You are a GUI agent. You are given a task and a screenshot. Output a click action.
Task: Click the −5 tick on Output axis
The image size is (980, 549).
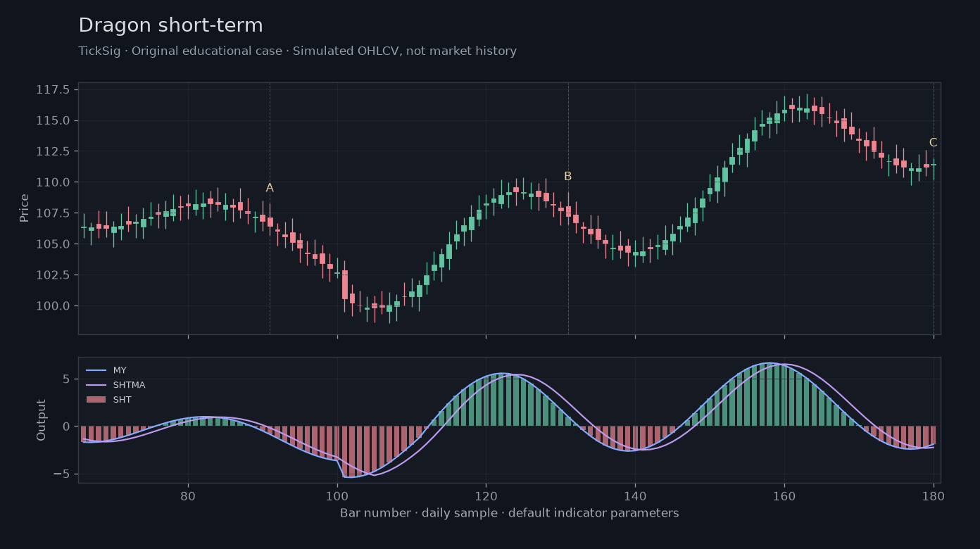pyautogui.click(x=62, y=474)
